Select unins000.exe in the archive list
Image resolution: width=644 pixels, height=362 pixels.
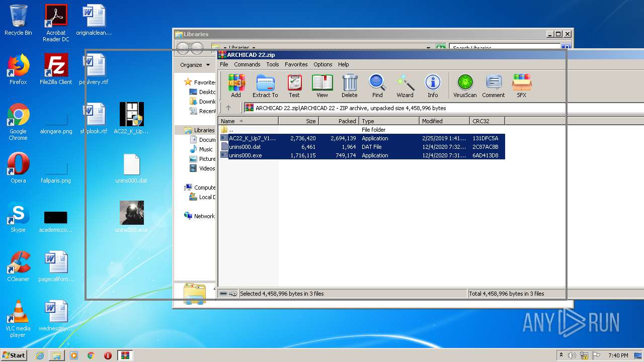[362, 155]
